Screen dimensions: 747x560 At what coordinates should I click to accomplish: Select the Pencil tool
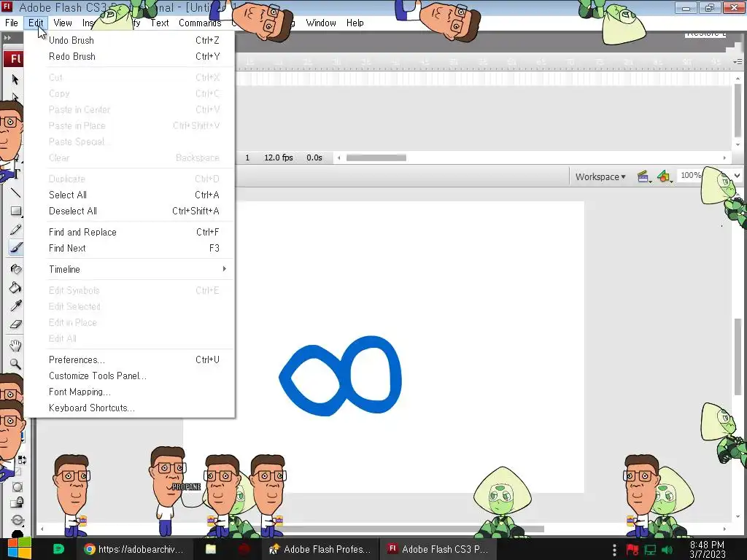[16, 230]
